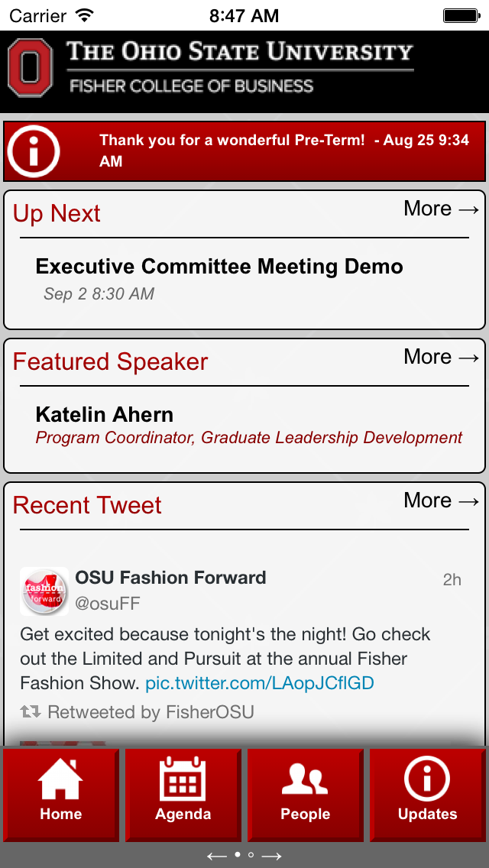Go to previous page with left arrow
The height and width of the screenshot is (868, 489).
(x=217, y=857)
